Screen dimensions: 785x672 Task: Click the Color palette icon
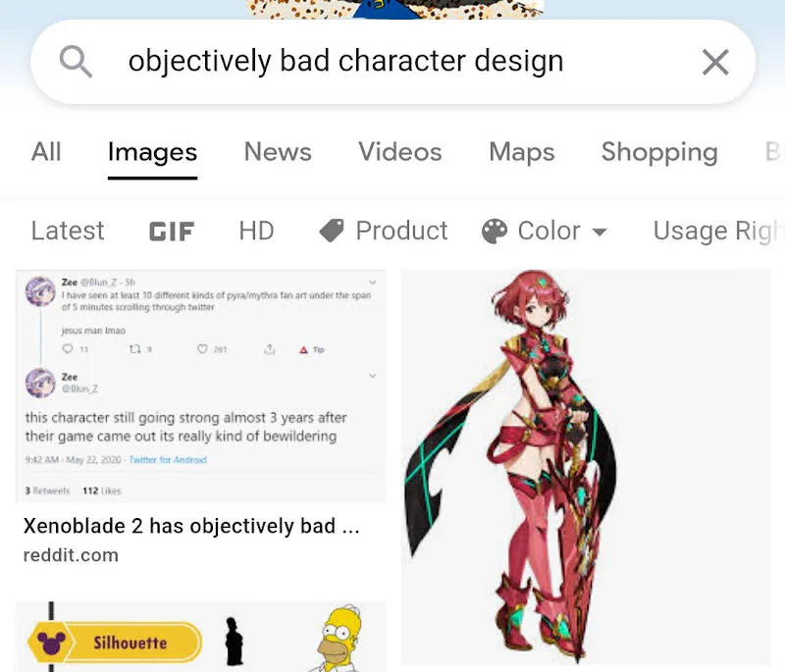(x=495, y=232)
